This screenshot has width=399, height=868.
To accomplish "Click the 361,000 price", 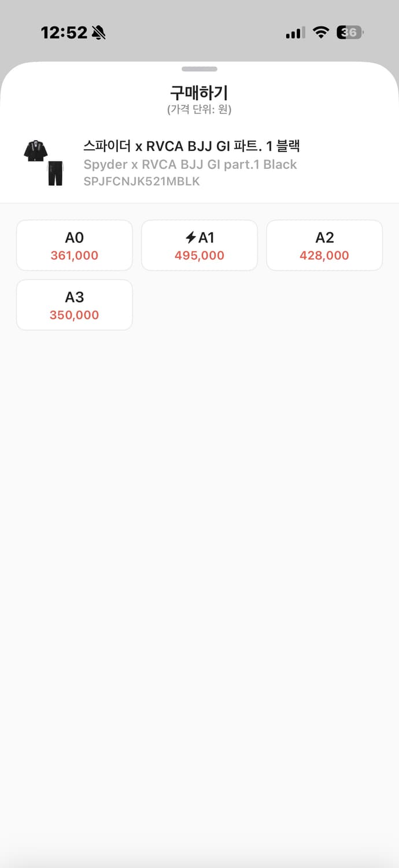I will [x=75, y=256].
